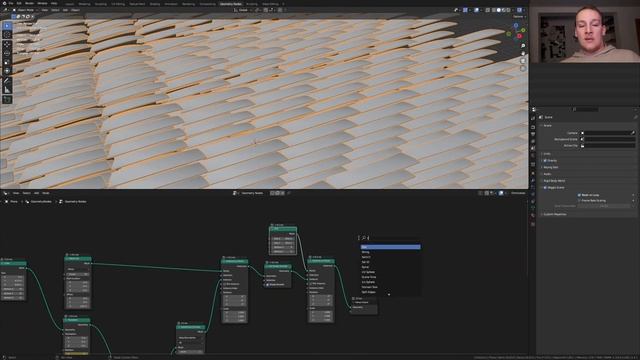This screenshot has width=640, height=360.
Task: Switch to the Layout workspace tab
Action: [70, 4]
